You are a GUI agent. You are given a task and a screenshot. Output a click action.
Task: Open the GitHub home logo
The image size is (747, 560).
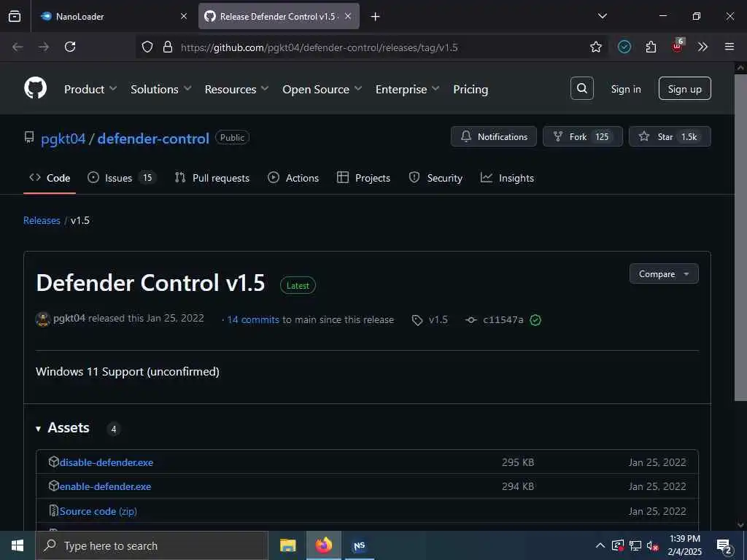coord(35,88)
